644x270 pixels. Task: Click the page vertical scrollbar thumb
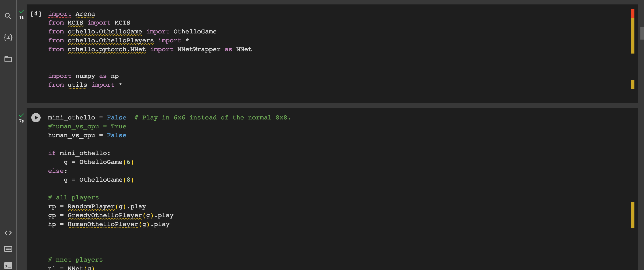coord(642,33)
